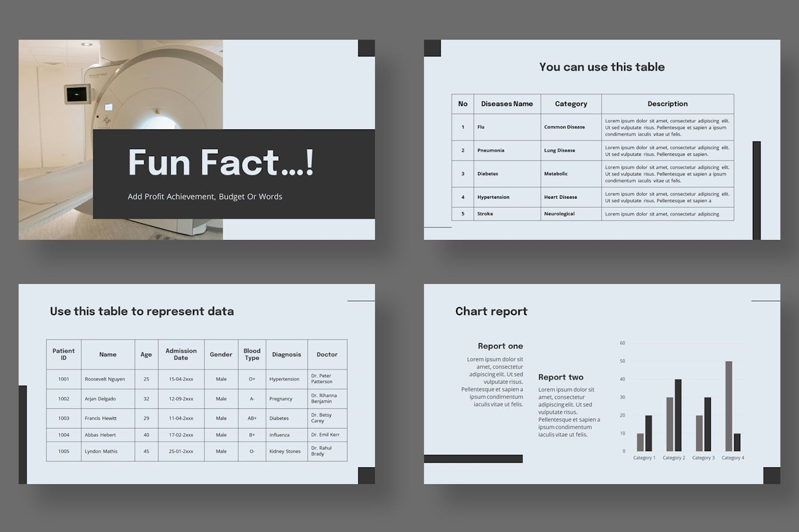Select the 'Neurological' category cell
799x532 pixels.
571,214
